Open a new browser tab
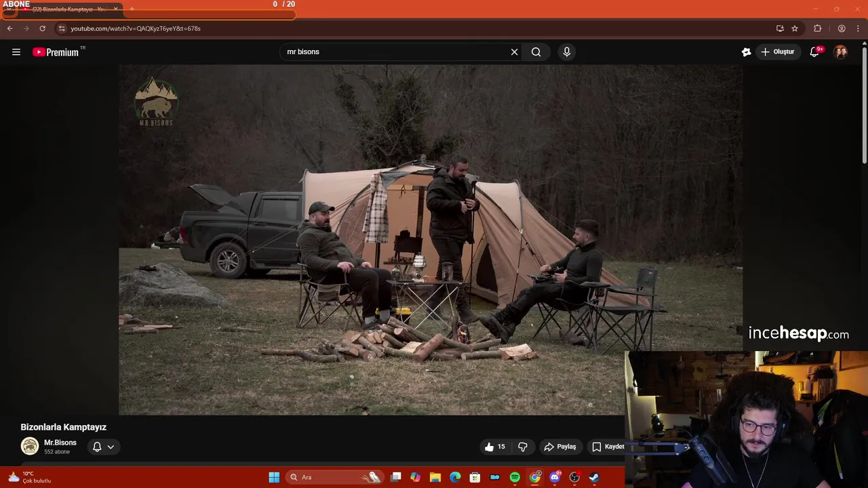 coord(132,9)
